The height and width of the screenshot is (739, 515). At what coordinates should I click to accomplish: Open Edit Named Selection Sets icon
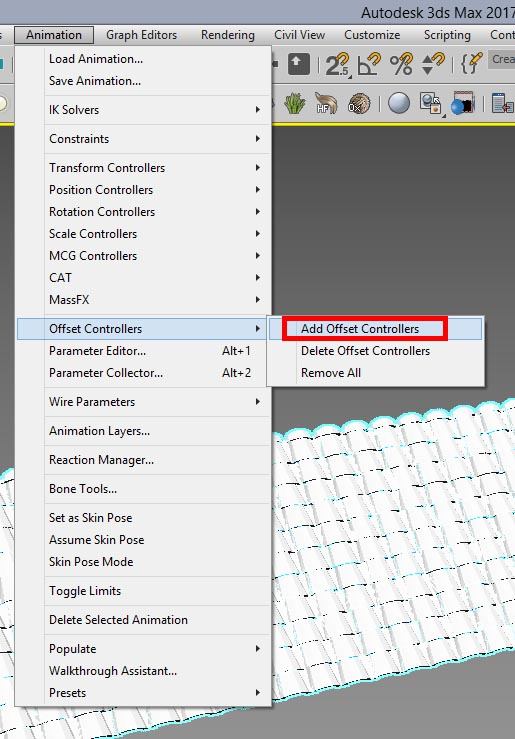tap(472, 63)
